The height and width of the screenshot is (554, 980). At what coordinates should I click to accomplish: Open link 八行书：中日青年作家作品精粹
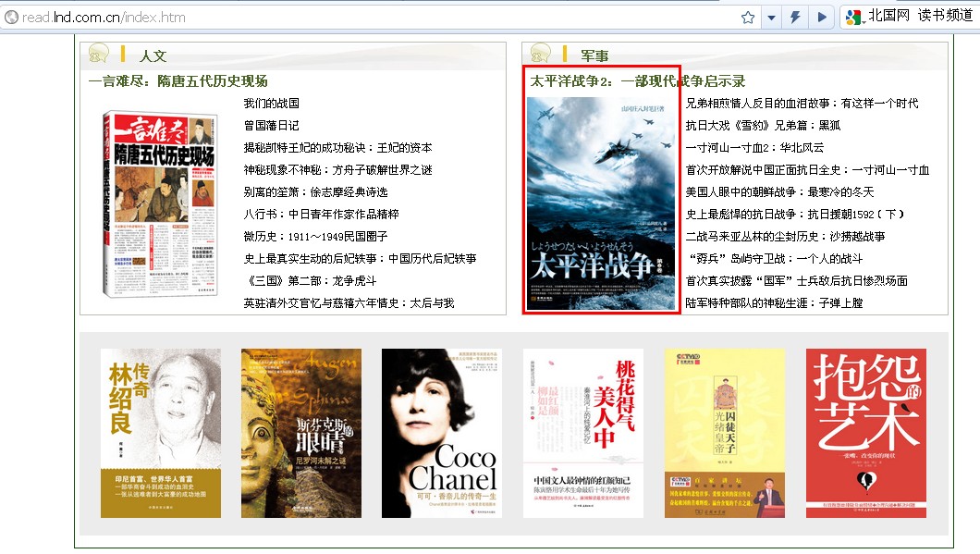point(321,215)
